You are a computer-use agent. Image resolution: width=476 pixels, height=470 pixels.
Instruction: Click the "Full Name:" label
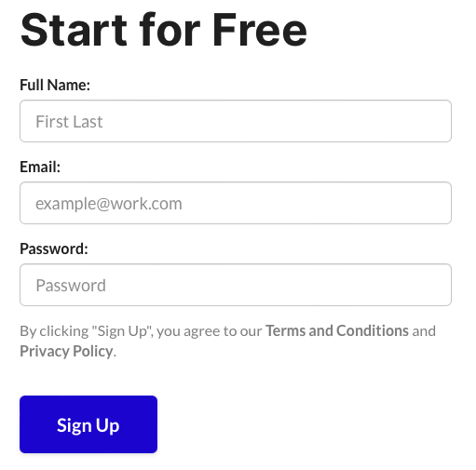click(x=55, y=85)
